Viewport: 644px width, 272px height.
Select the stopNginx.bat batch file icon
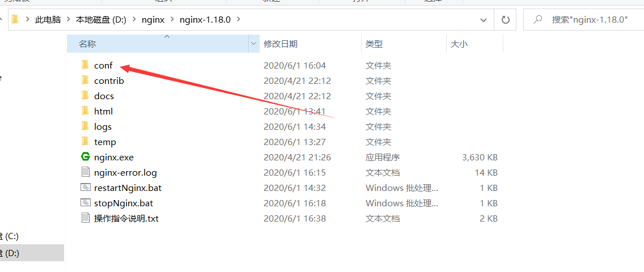point(85,203)
